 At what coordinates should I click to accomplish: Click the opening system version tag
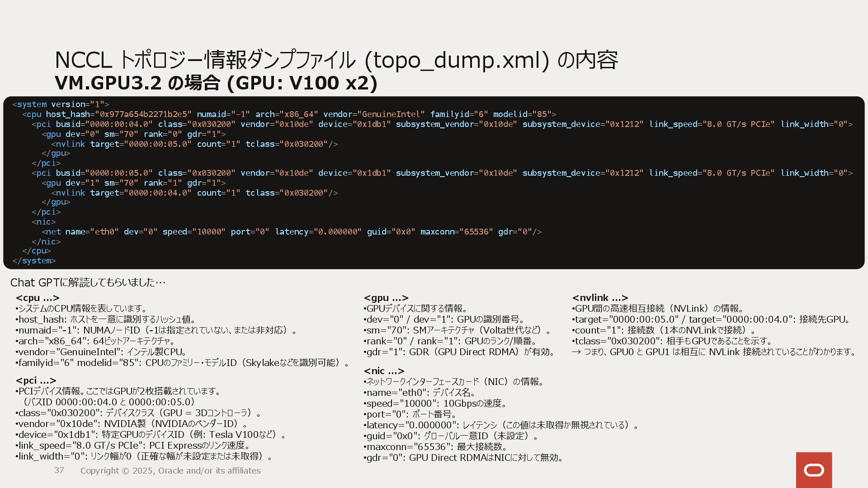[x=61, y=104]
